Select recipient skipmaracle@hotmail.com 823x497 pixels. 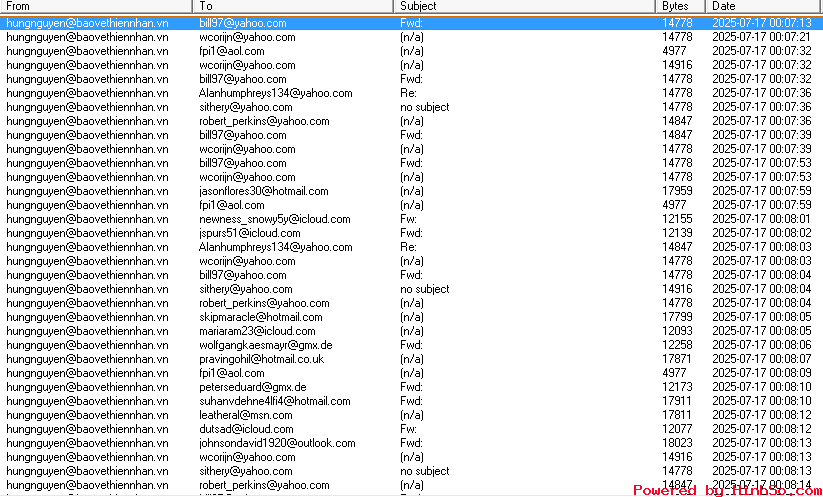tap(260, 317)
